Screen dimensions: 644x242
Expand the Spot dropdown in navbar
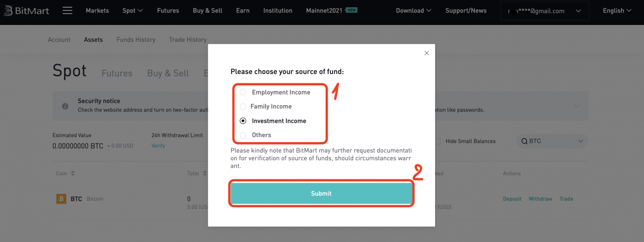point(132,11)
